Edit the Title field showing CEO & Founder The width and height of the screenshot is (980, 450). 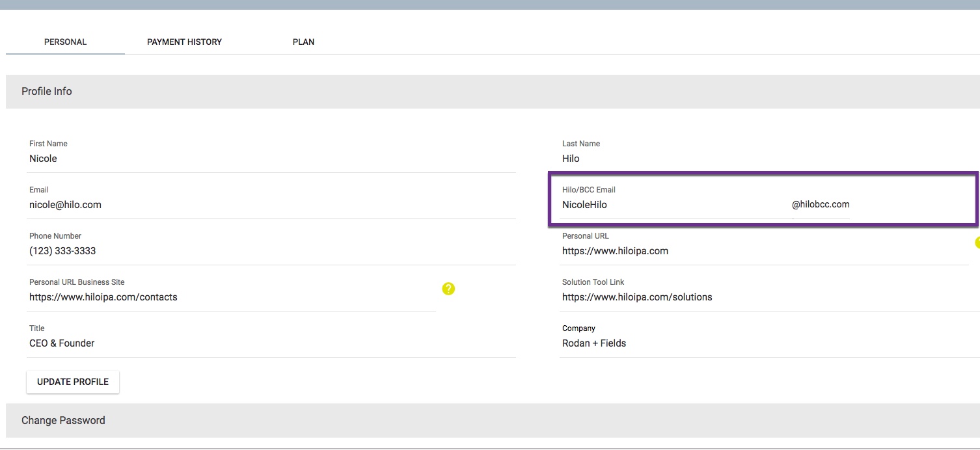pos(195,343)
